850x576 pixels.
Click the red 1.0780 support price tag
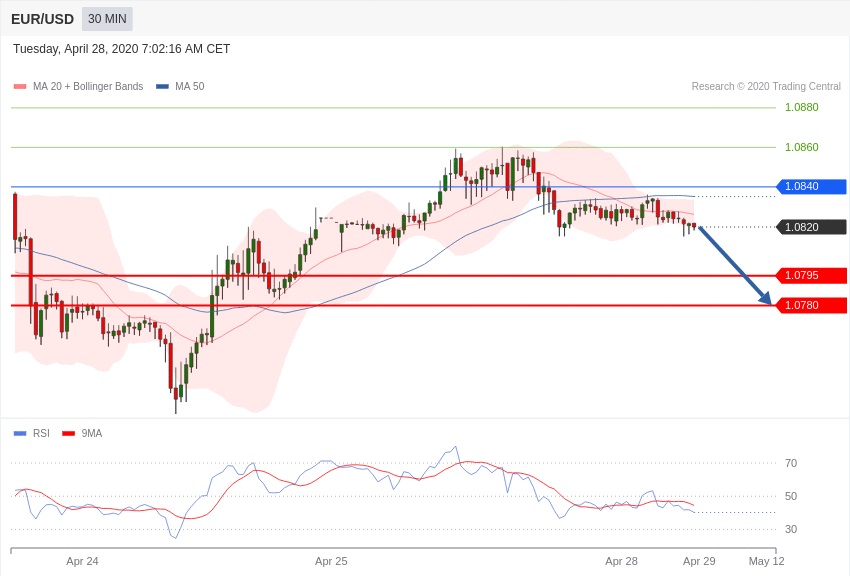(811, 306)
